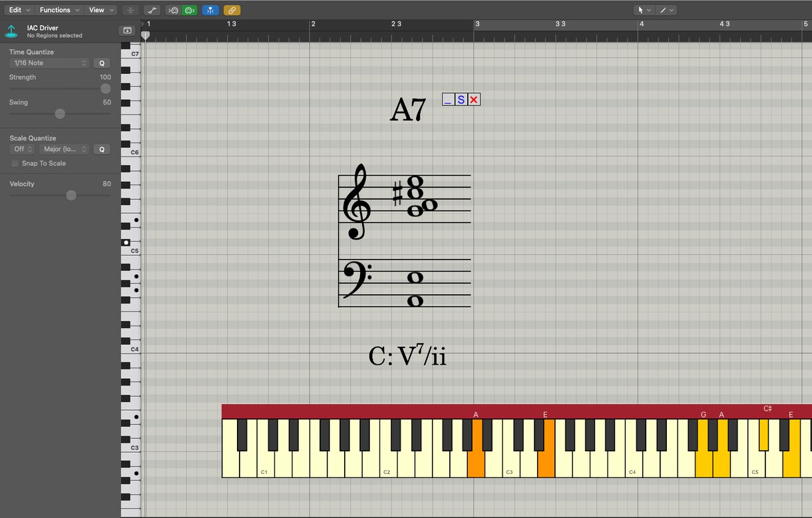Open the Major scale type dropdown
This screenshot has height=518, width=812.
[63, 149]
